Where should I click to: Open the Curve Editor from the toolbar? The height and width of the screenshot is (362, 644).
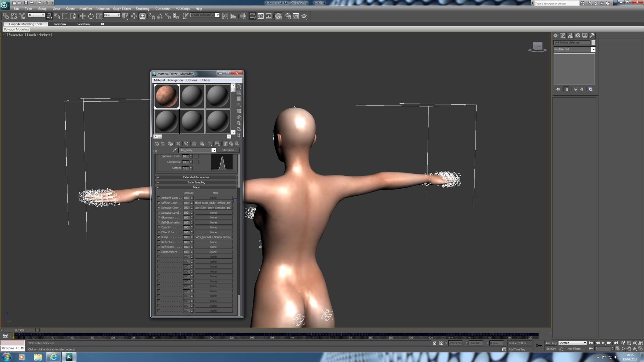click(x=260, y=16)
